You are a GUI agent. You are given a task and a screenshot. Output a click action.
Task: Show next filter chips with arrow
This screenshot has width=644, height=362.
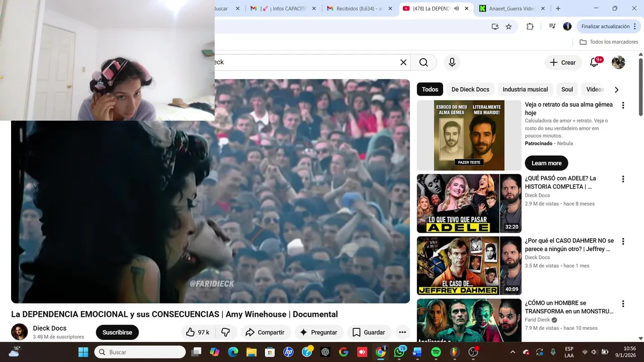click(x=616, y=89)
